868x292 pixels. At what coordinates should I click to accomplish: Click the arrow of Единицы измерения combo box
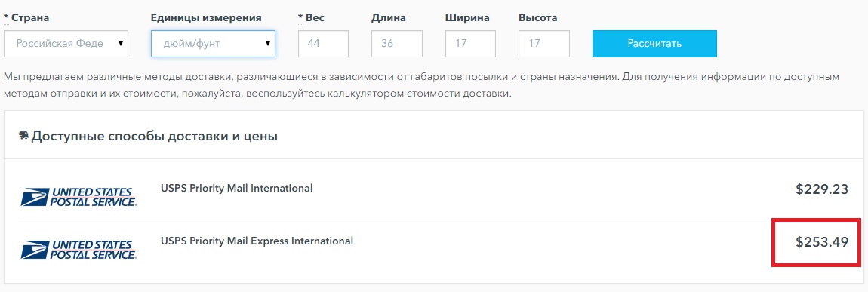(x=268, y=44)
